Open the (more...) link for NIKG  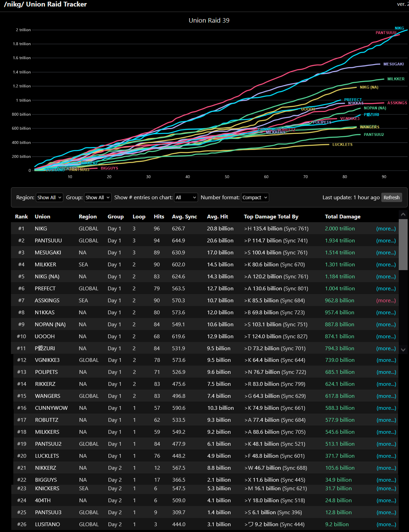tap(386, 229)
